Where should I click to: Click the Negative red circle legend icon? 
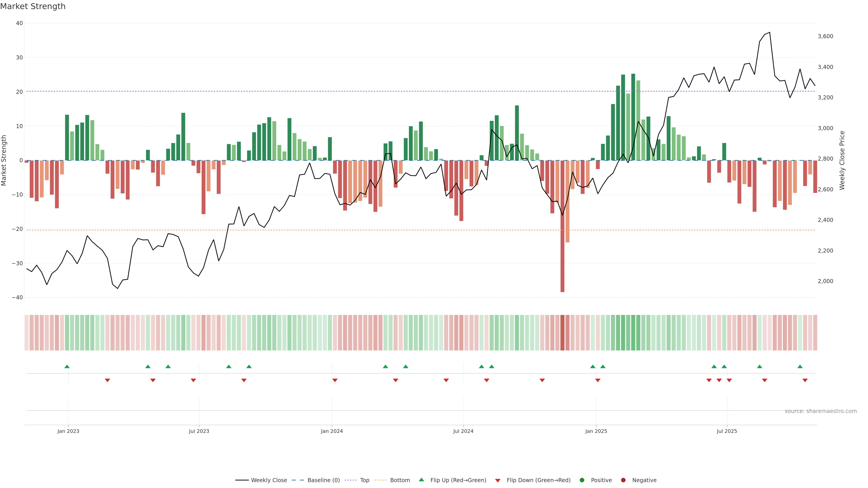pos(623,480)
